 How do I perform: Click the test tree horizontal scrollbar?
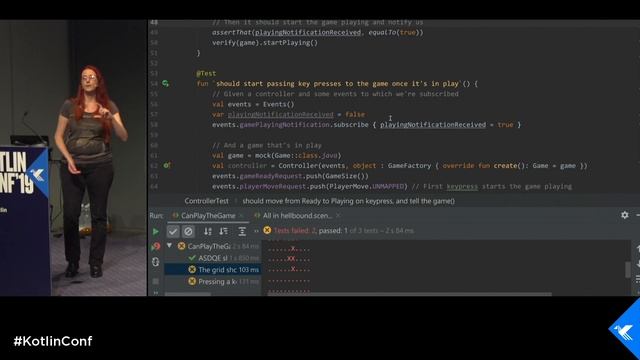click(188, 294)
